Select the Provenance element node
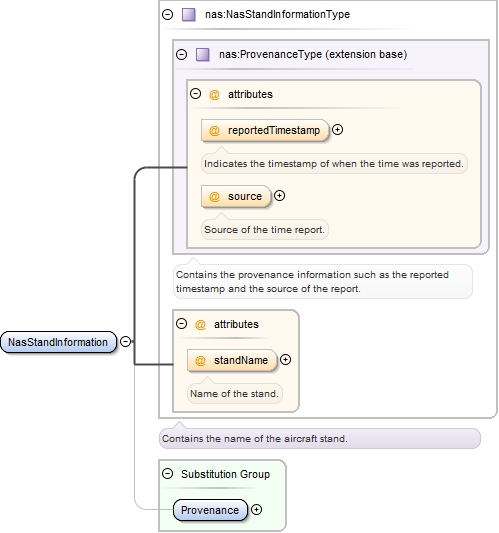Screen dimensions: 499x533 click(210, 510)
